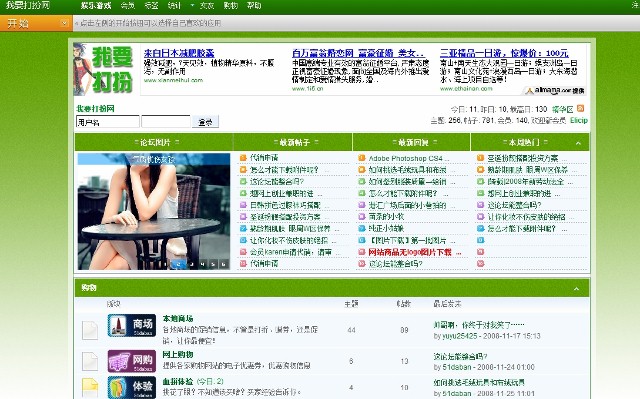Click the blue bullet icon beside 【图片下载】第一批图片

pos(361,240)
